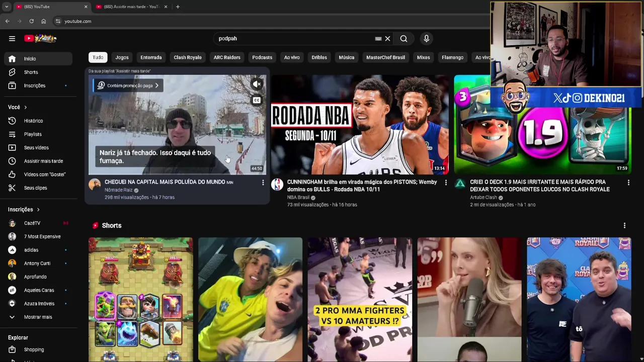Select the MasterChef Brasil chip
This screenshot has height=362, width=644.
pos(385,57)
